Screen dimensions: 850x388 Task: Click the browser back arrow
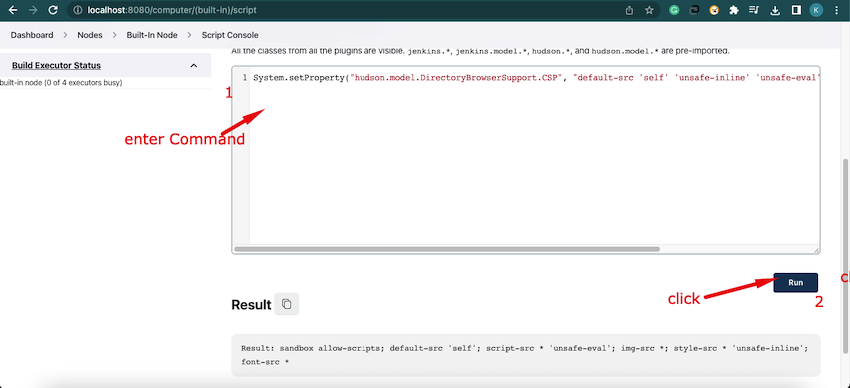coord(13,10)
